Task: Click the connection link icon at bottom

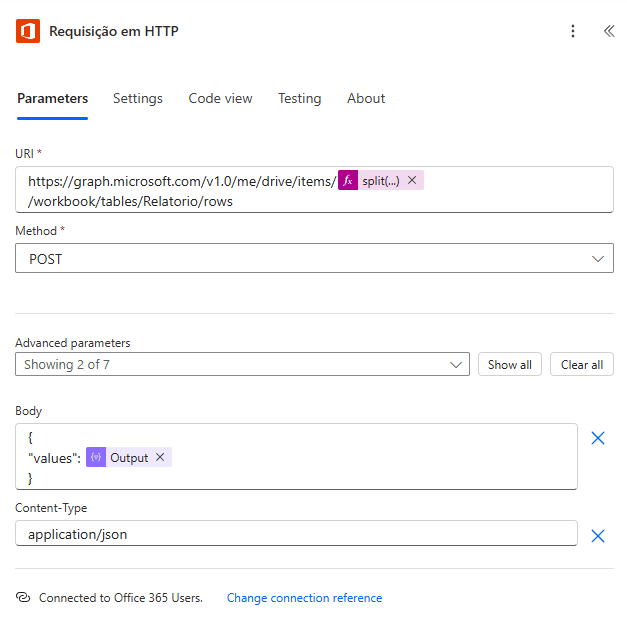Action: point(23,598)
